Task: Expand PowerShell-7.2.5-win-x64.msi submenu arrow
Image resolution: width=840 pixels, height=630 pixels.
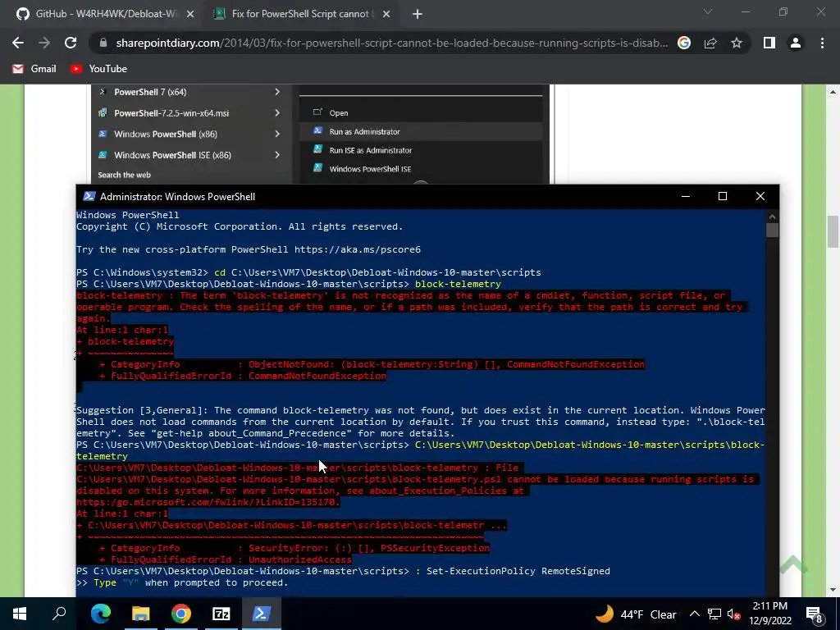Action: coord(277,112)
